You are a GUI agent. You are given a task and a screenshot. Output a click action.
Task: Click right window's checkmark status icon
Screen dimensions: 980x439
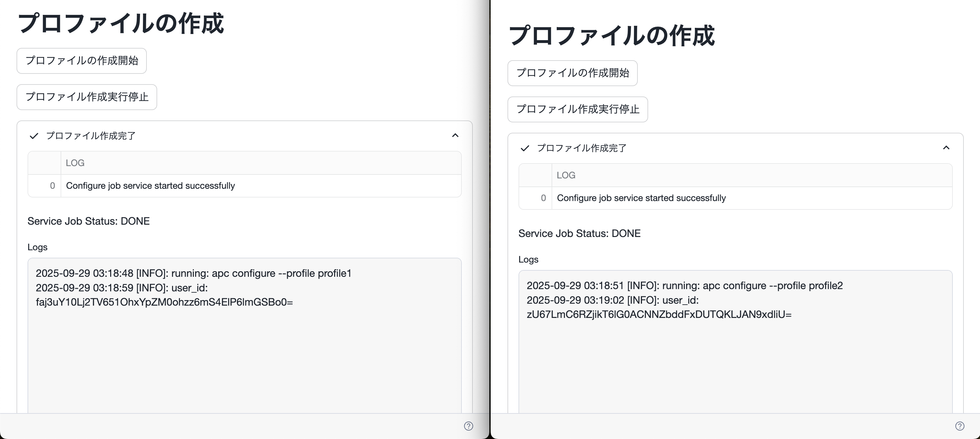[525, 148]
